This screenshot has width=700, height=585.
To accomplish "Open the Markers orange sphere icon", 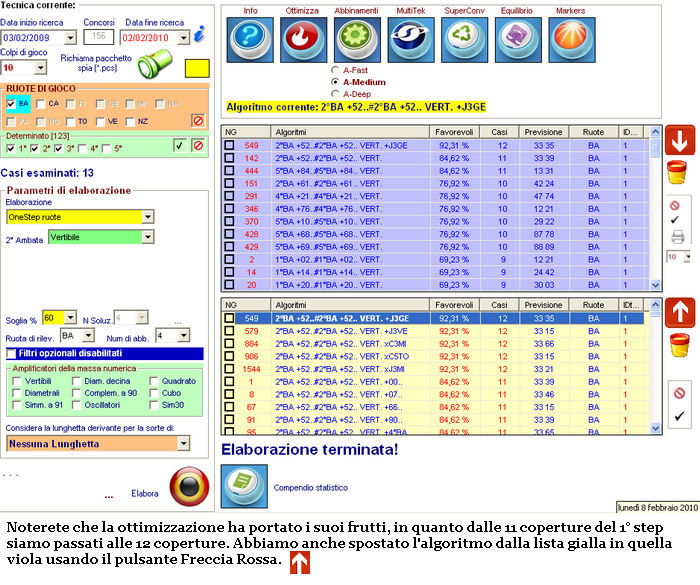I will click(572, 40).
